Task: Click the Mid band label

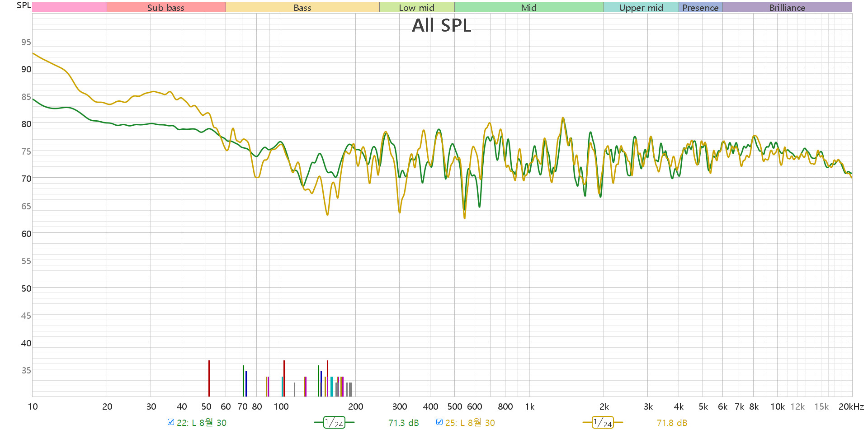Action: pyautogui.click(x=529, y=7)
